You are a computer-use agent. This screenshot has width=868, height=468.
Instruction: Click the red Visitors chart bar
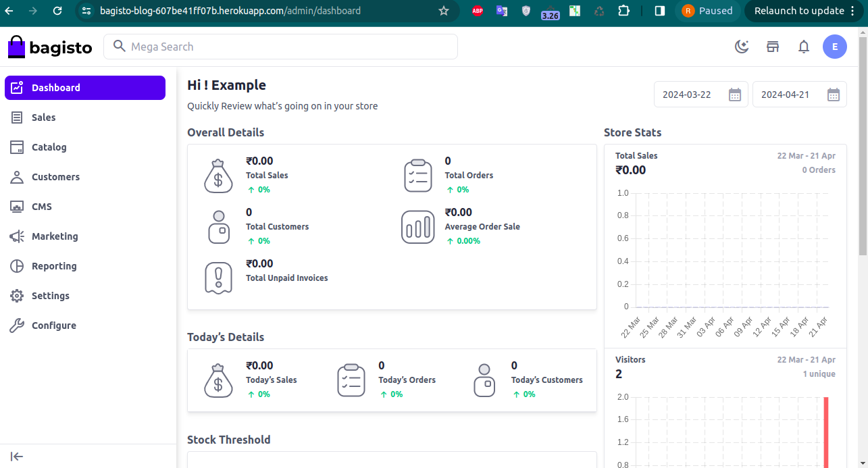[825, 432]
